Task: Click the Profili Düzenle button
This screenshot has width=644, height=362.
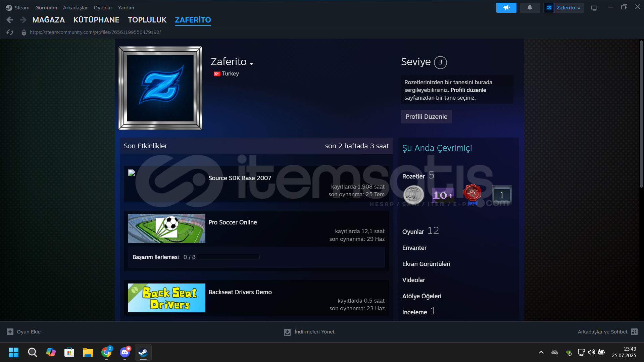Action: (426, 117)
